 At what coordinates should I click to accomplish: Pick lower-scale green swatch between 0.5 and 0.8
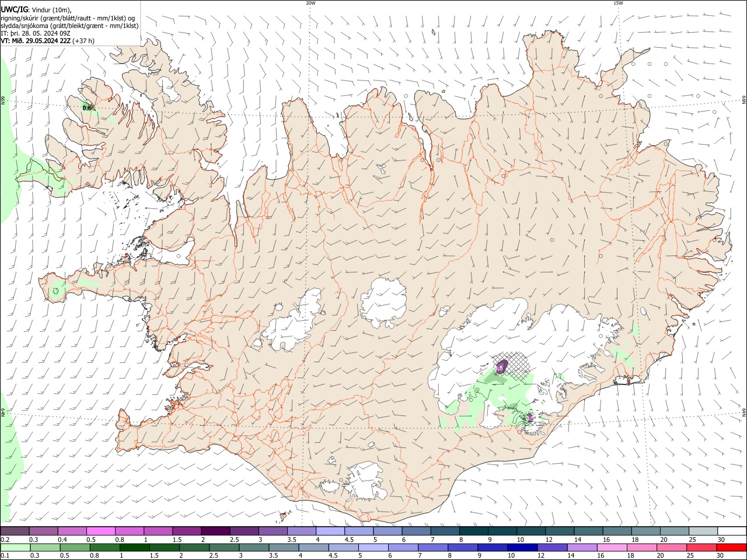click(75, 547)
